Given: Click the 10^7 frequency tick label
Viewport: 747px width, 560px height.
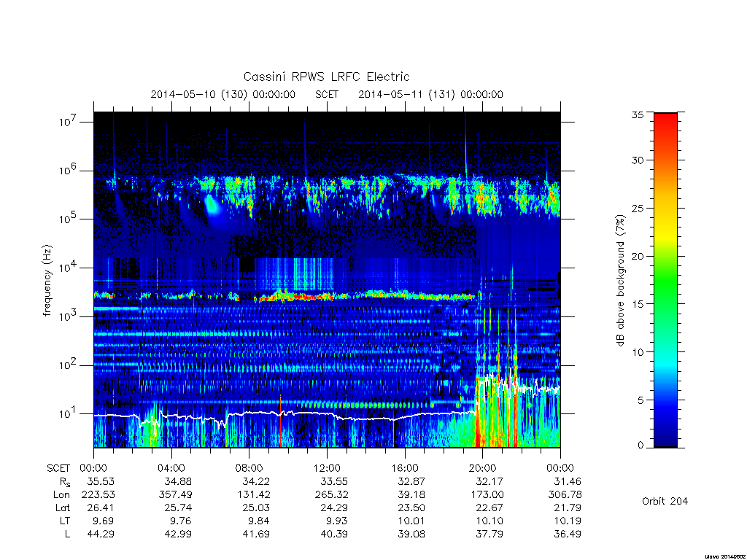Looking at the screenshot, I should point(68,122).
